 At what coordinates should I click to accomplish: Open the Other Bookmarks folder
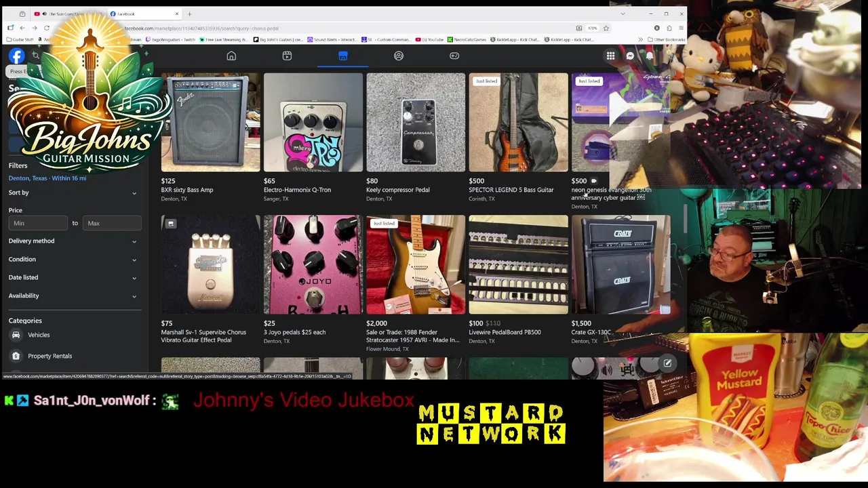[666, 39]
